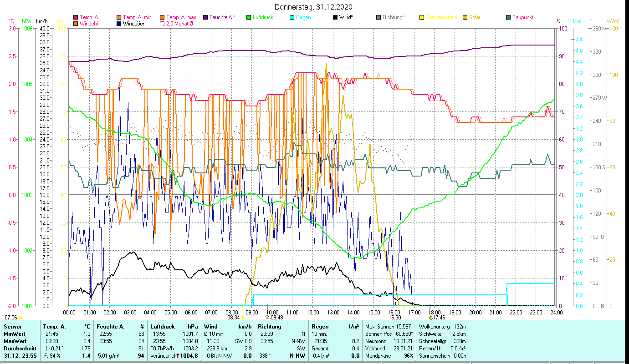Click the 5.01 g/m³ humidity value

(108, 356)
